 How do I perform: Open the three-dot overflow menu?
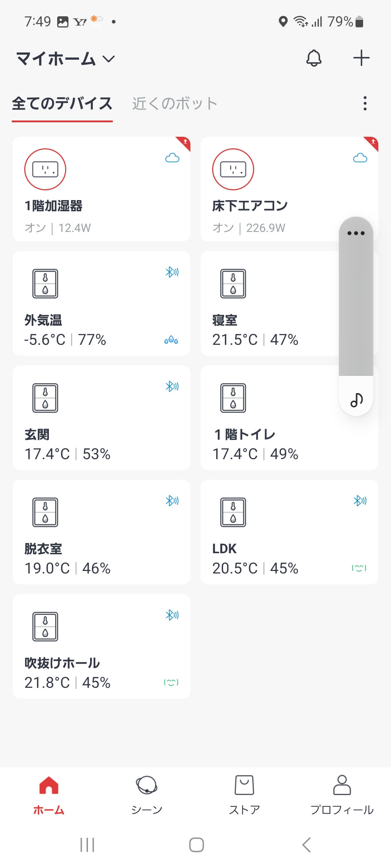point(365,103)
